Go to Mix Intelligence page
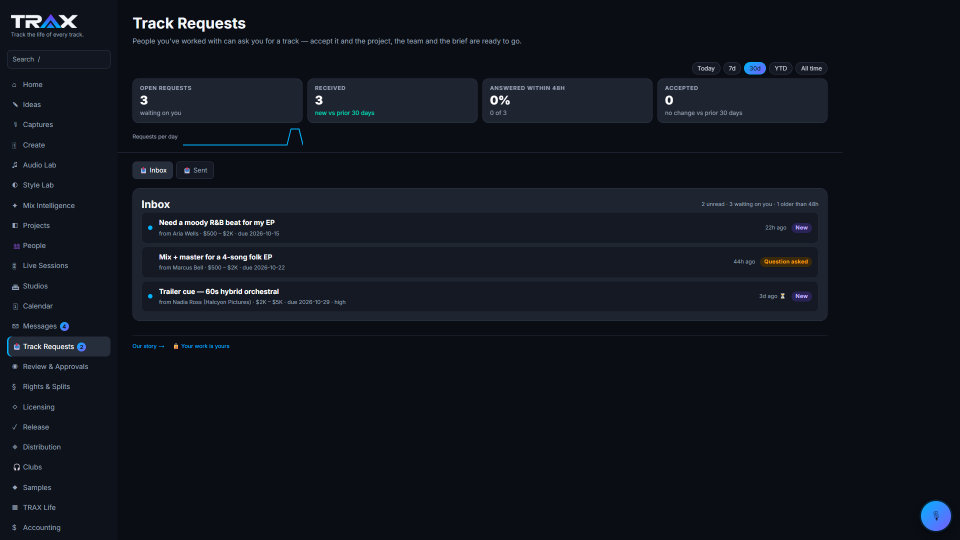The height and width of the screenshot is (540, 960). [59, 206]
